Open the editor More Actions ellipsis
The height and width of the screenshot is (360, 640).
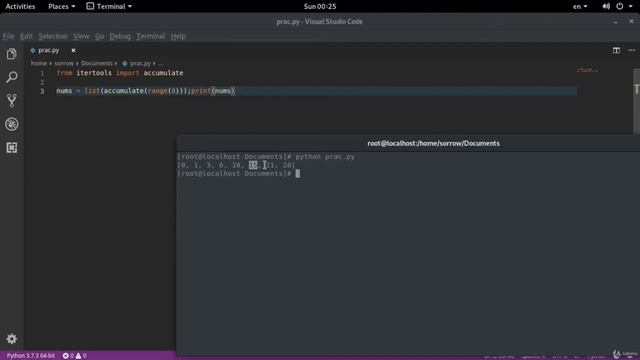(632, 50)
